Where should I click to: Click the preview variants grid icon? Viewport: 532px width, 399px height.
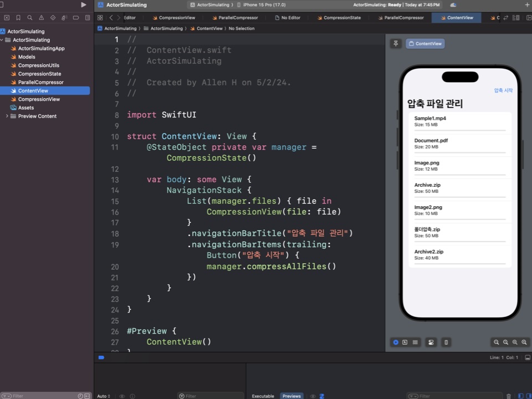(415, 342)
